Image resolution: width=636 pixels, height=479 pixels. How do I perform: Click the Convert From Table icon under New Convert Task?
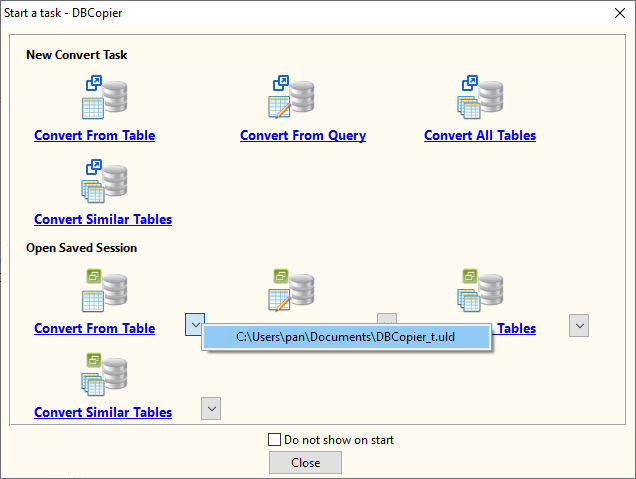click(x=104, y=97)
